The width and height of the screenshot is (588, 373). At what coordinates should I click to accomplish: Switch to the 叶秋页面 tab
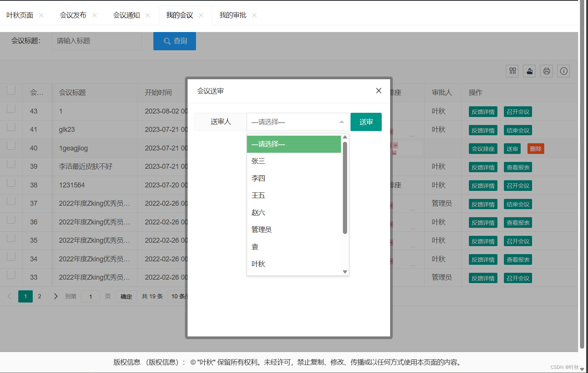tap(20, 15)
